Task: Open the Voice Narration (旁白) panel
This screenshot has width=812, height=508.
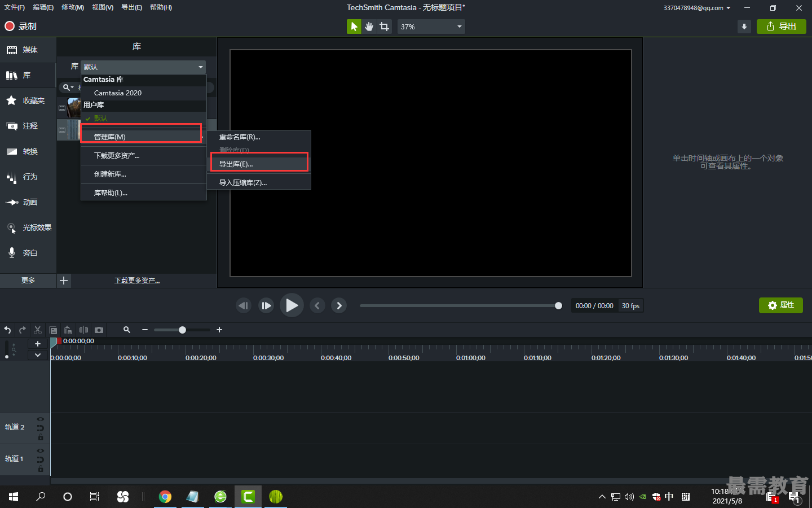Action: point(28,253)
